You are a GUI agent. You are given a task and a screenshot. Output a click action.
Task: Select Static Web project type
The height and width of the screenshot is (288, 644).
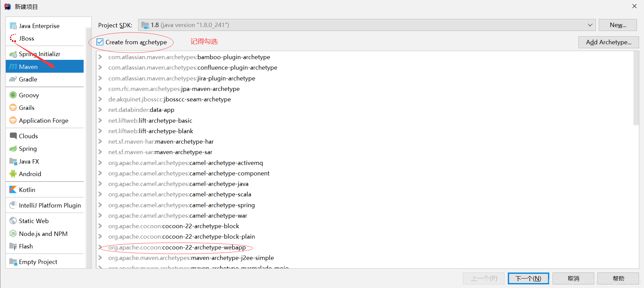click(x=45, y=221)
